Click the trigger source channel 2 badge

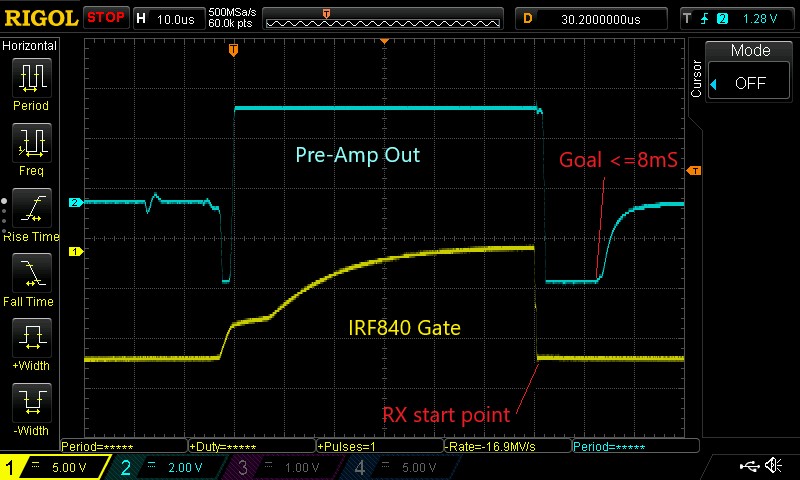pos(722,19)
